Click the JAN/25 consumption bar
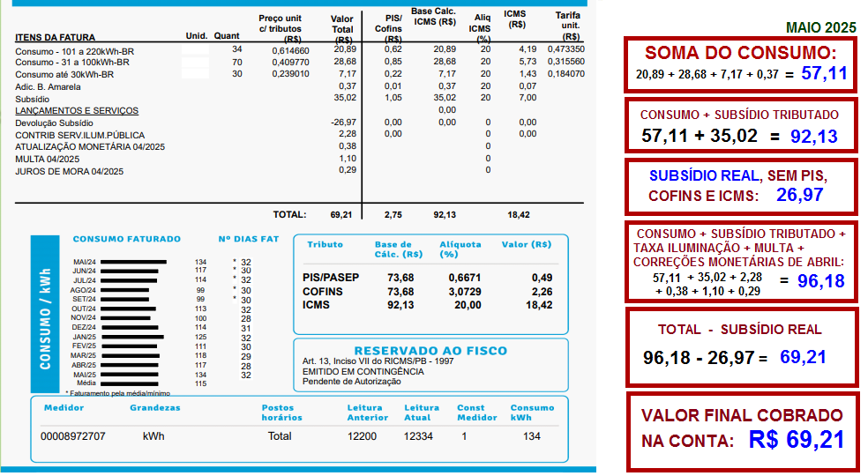 132,337
